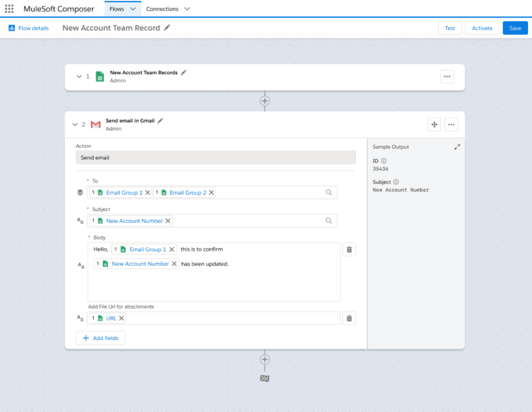Collapse step 2 Send email in Gmail
The height and width of the screenshot is (412, 532).
pos(75,124)
